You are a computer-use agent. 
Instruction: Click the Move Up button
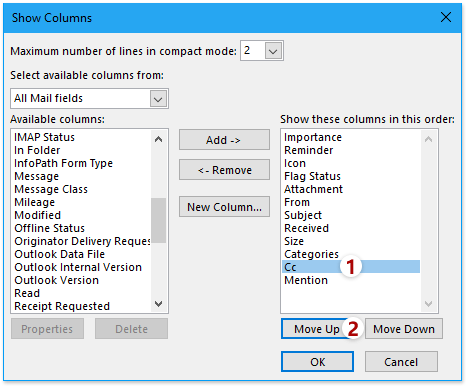point(316,329)
